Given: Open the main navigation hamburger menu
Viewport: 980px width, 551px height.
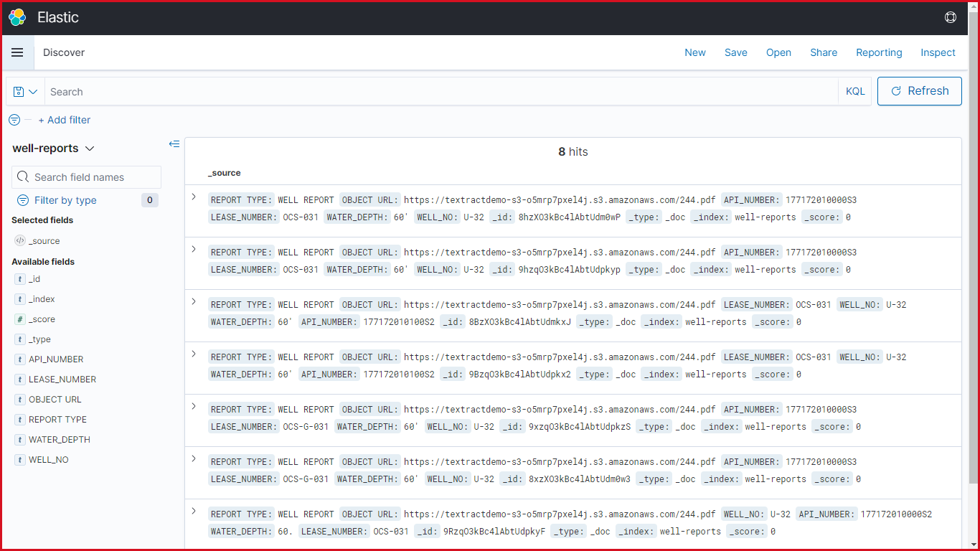Looking at the screenshot, I should click(x=17, y=52).
